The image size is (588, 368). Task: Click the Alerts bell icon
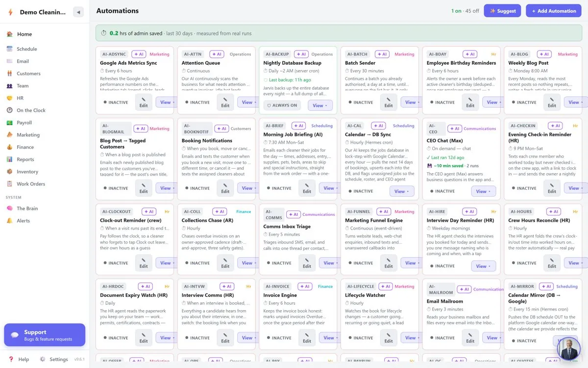point(9,221)
